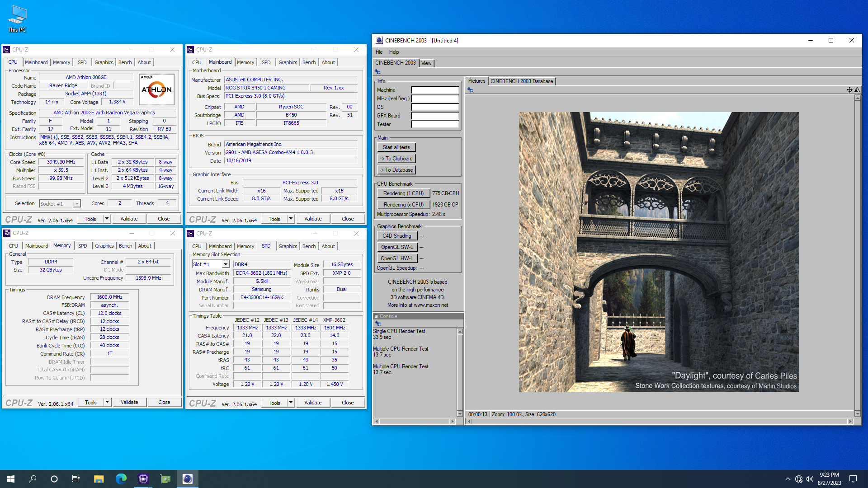Click the zoom triangle icon in the Pictures panel
The image size is (868, 488).
click(x=857, y=90)
